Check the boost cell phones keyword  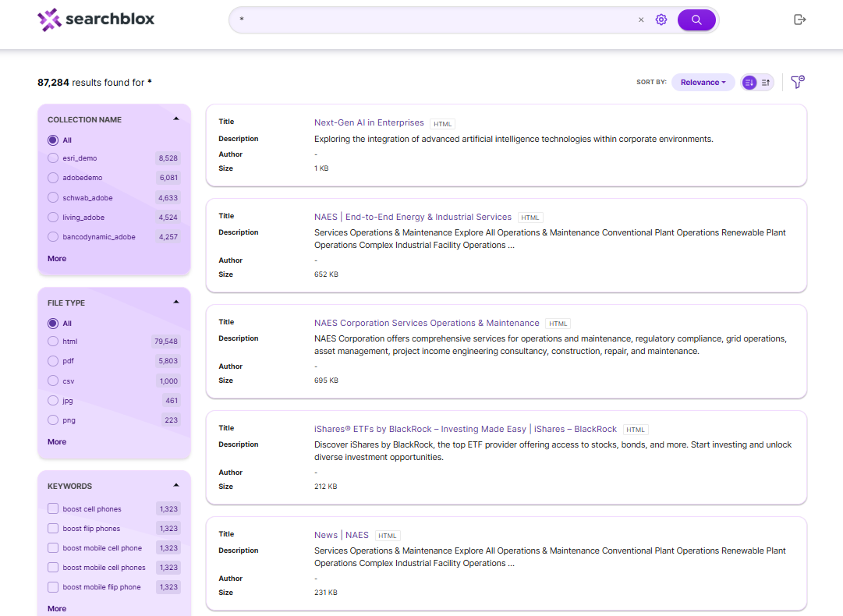click(x=53, y=508)
